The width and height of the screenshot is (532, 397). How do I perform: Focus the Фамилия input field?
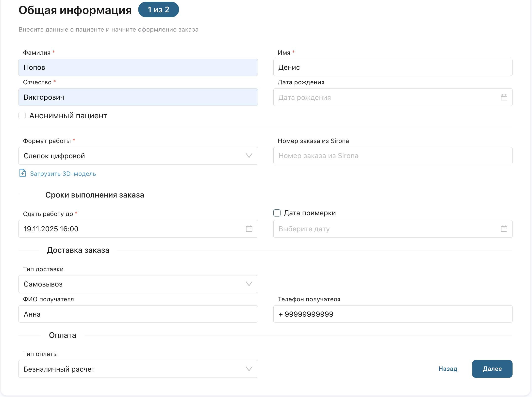[x=138, y=67]
